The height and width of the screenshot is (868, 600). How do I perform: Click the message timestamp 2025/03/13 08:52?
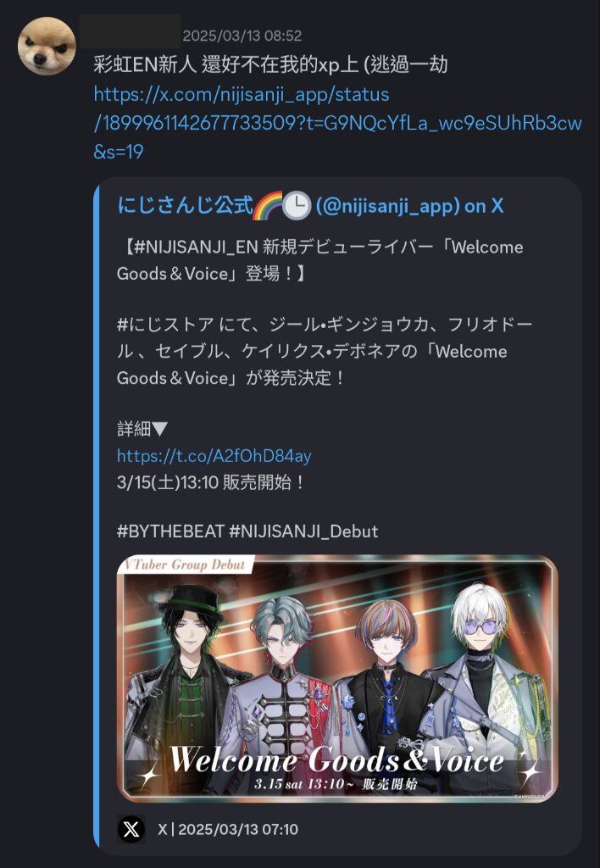point(242,36)
